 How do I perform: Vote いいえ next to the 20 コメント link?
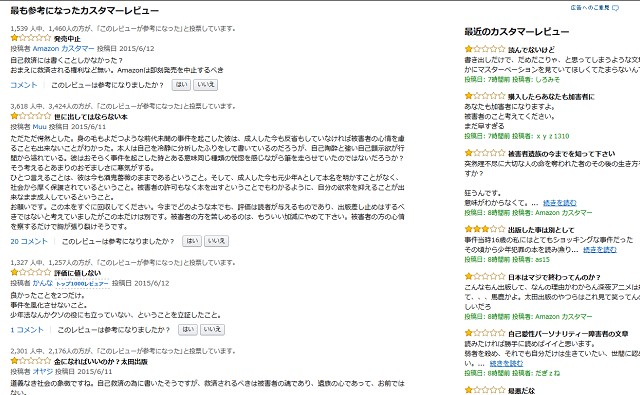tap(216, 241)
